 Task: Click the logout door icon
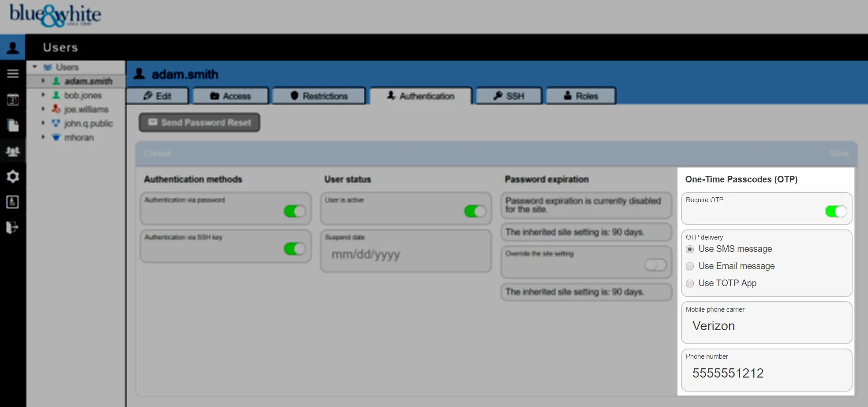click(x=13, y=227)
